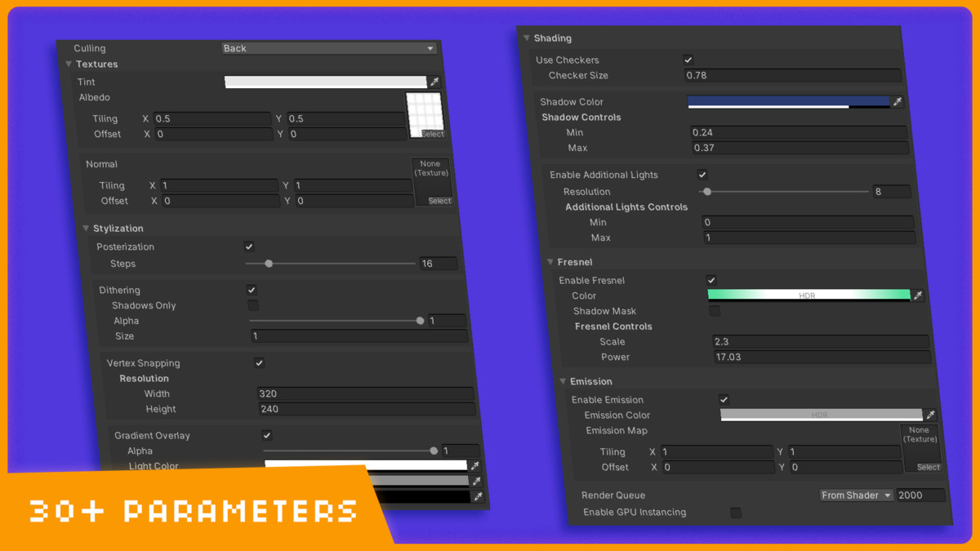
Task: Collapse the Textures section
Action: pyautogui.click(x=69, y=64)
